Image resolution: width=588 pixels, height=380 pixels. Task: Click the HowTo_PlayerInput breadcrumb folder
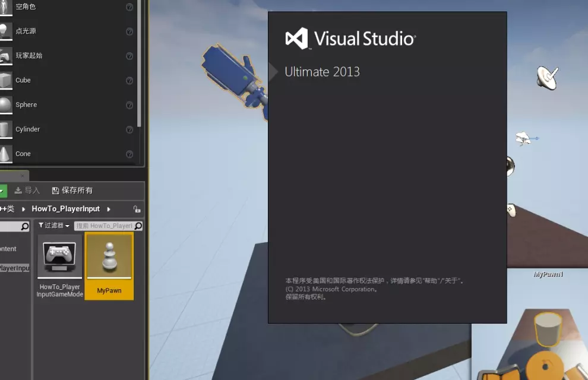pyautogui.click(x=66, y=209)
